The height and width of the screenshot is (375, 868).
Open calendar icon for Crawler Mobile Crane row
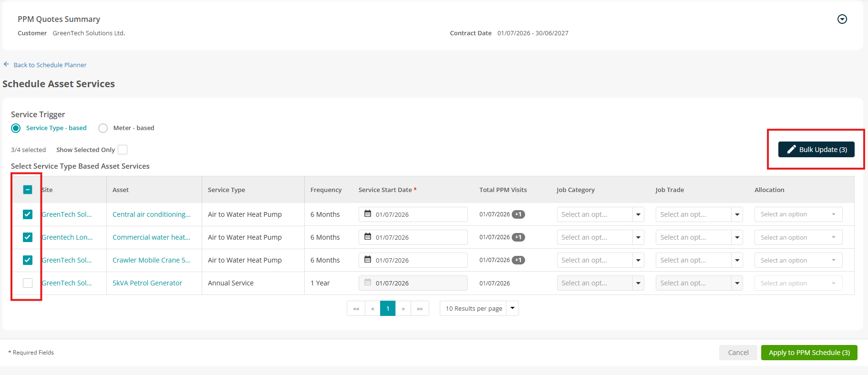[368, 260]
